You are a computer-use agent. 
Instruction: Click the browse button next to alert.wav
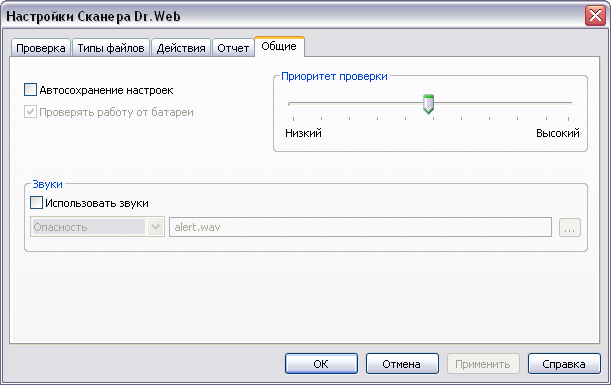point(570,227)
